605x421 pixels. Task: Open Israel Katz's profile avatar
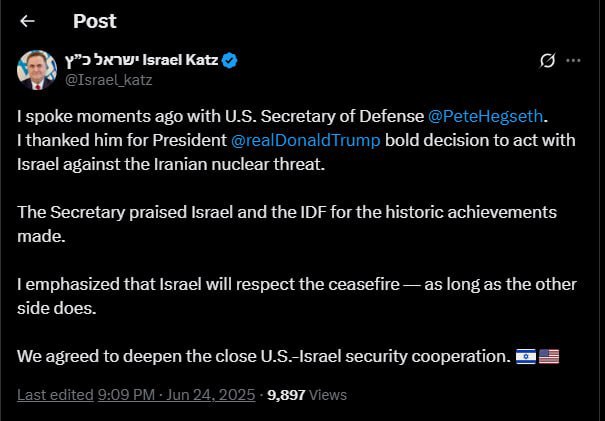[x=36, y=69]
